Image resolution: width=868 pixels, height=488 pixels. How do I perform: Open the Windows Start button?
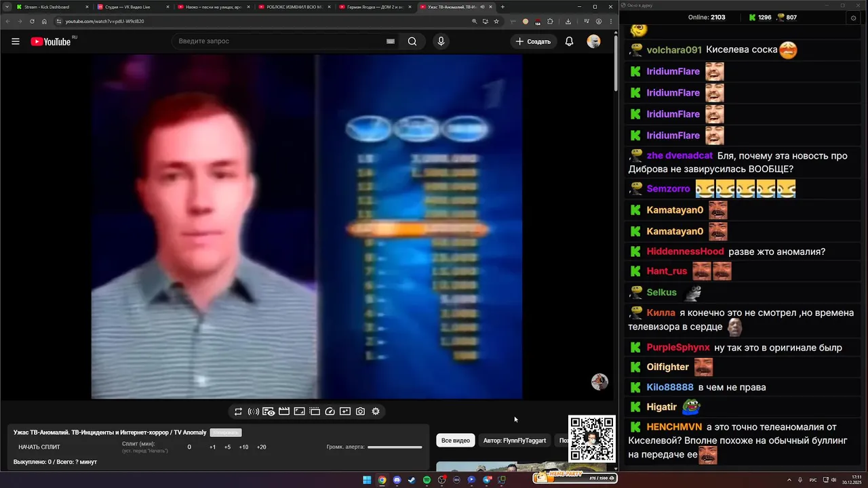click(x=367, y=480)
